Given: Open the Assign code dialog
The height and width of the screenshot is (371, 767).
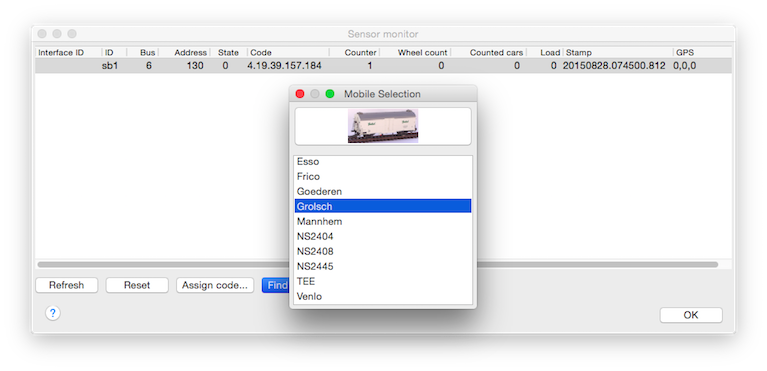Looking at the screenshot, I should click(215, 285).
